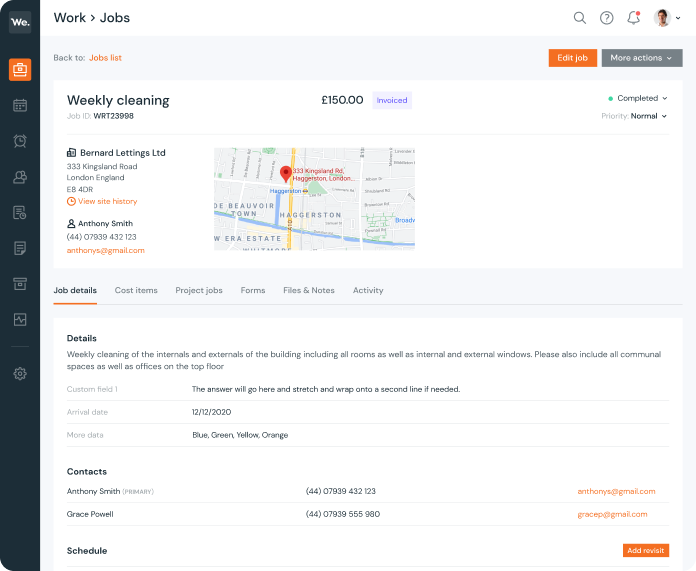Open the alarm clock sidebar icon
The width and height of the screenshot is (696, 571).
pos(20,141)
